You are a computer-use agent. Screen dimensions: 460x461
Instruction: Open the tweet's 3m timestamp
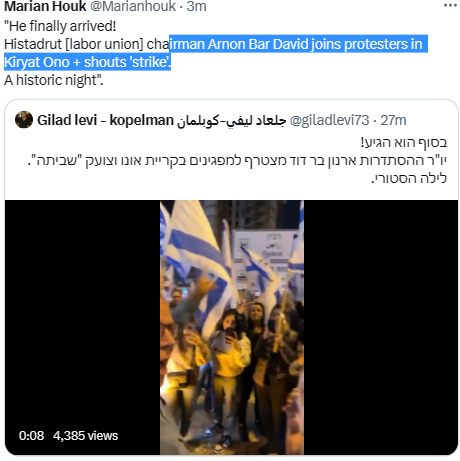196,6
